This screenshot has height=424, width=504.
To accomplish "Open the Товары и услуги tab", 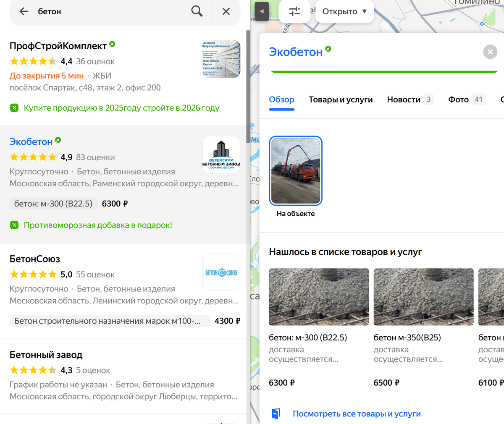I will [341, 100].
